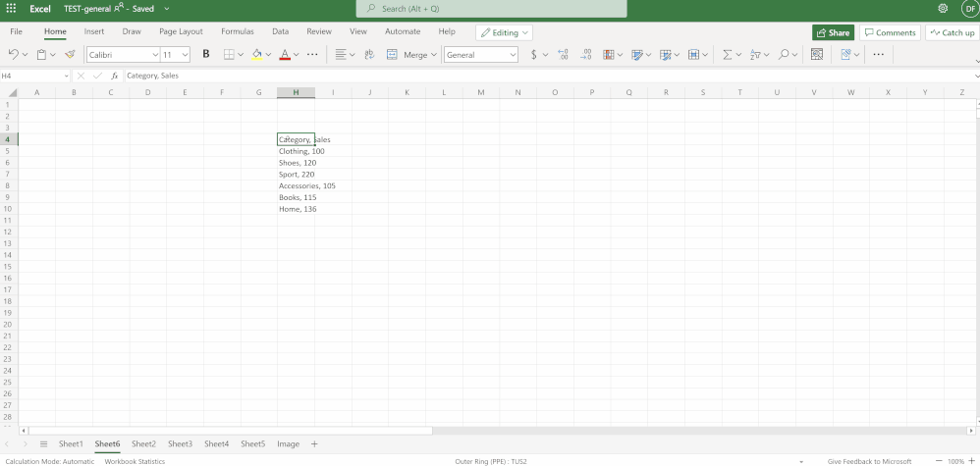Click the Undo arrow icon

click(13, 55)
